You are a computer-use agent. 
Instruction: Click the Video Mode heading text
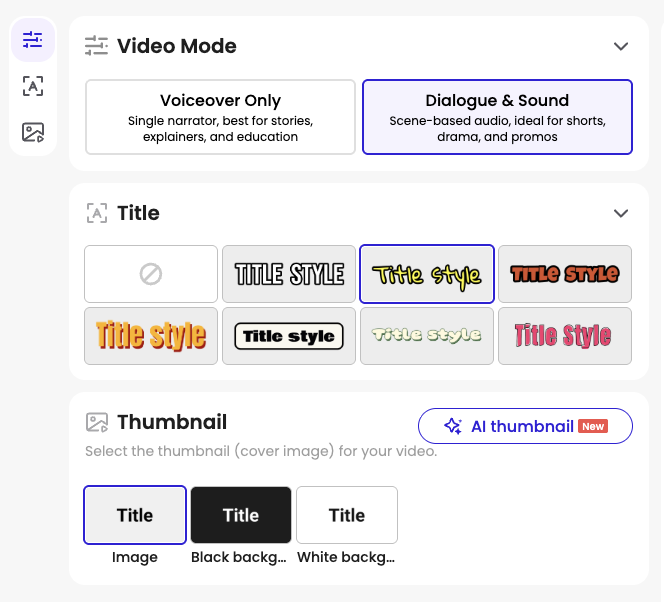[177, 46]
